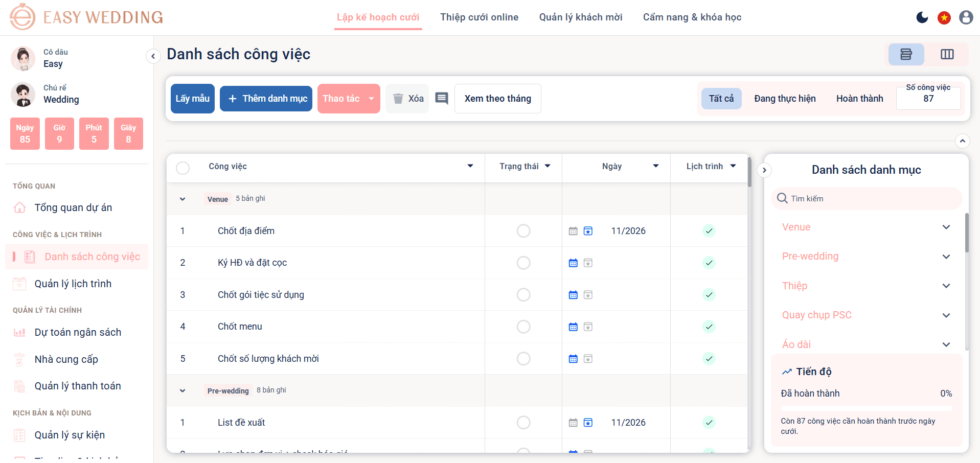Expand Quay chụp PSC category
980x463 pixels.
pos(946,315)
